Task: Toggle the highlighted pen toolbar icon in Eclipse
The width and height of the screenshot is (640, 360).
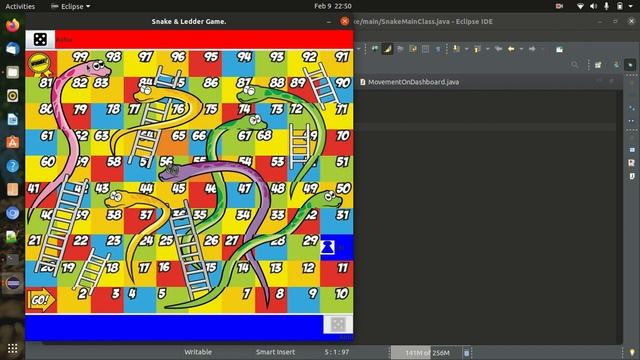Action: tap(387, 49)
